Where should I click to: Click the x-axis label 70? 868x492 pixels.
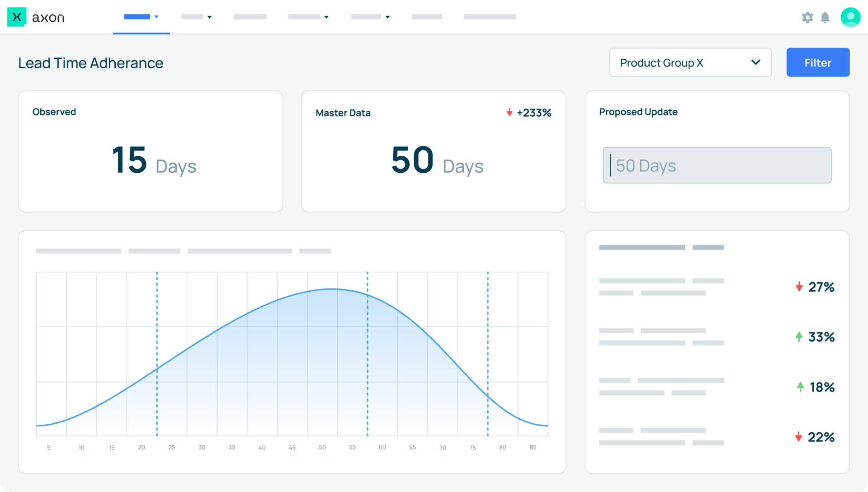point(443,448)
